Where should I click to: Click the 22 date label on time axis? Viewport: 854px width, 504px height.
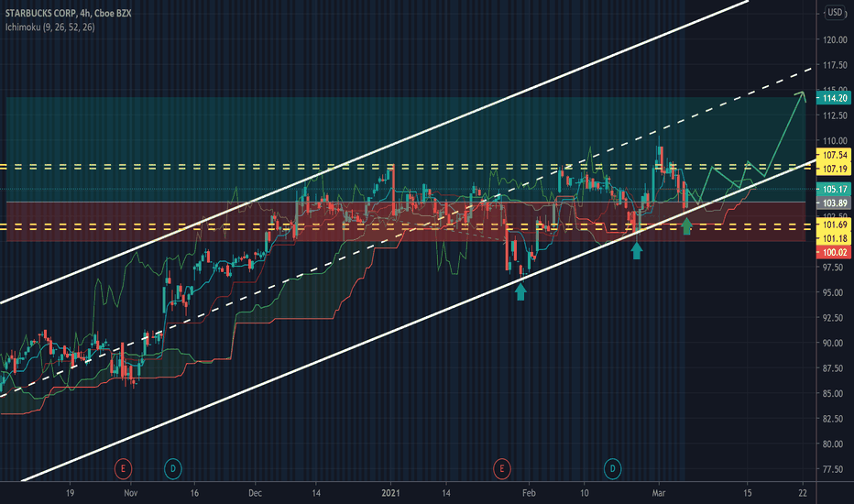(803, 493)
